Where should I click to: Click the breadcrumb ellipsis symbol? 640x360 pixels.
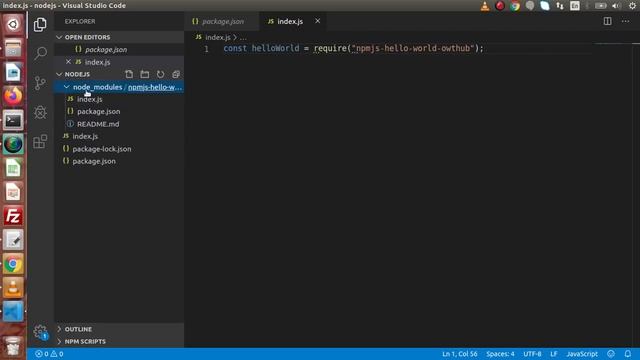coord(243,37)
